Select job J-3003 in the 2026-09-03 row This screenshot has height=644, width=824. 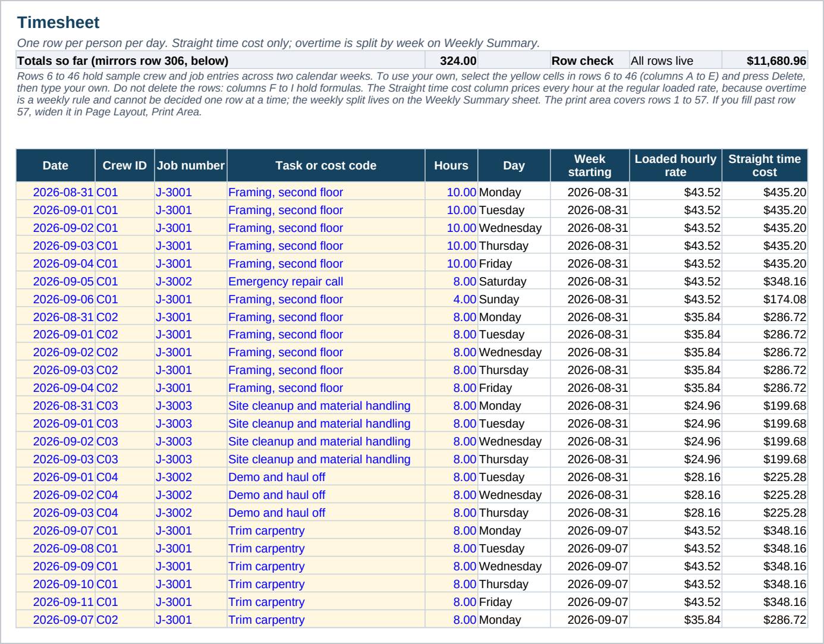(x=191, y=459)
